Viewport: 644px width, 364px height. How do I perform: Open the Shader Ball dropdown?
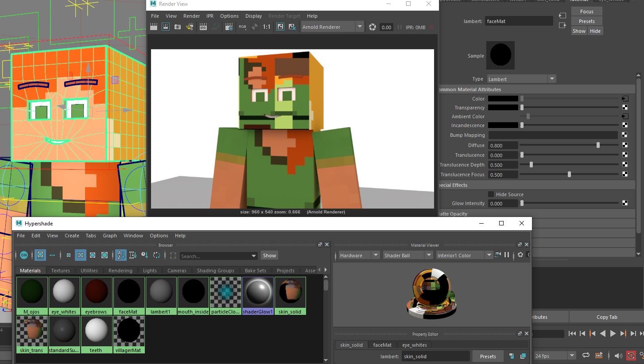coord(407,255)
